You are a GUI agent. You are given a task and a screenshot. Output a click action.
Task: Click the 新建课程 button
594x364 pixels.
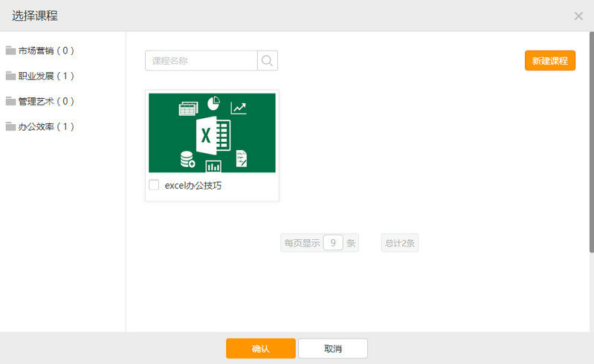coord(550,60)
